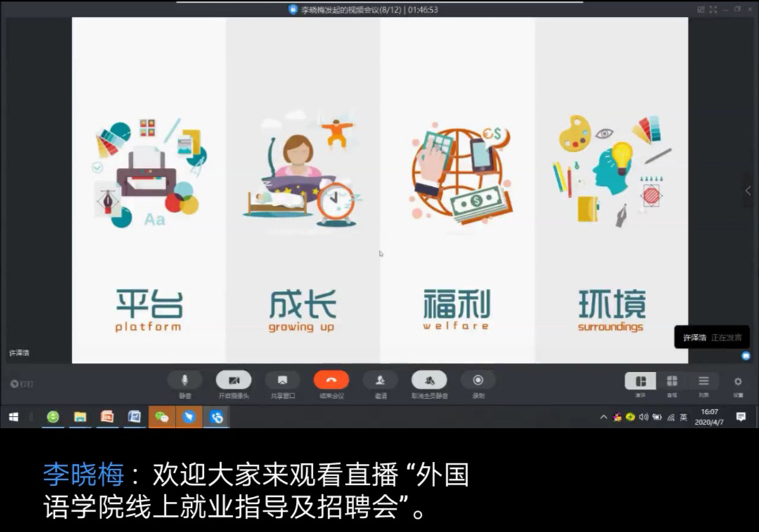Turn on the camera (开启摄像头)
This screenshot has height=532, width=759.
click(233, 380)
